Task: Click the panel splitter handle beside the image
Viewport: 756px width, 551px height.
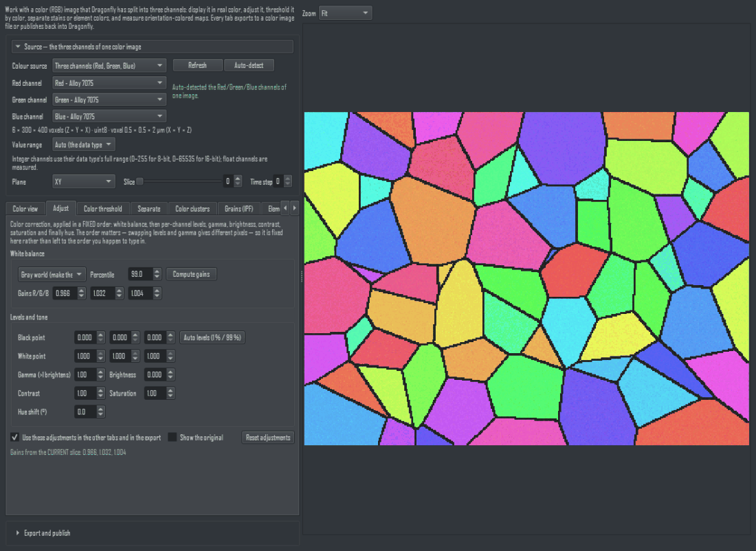Action: tap(301, 276)
